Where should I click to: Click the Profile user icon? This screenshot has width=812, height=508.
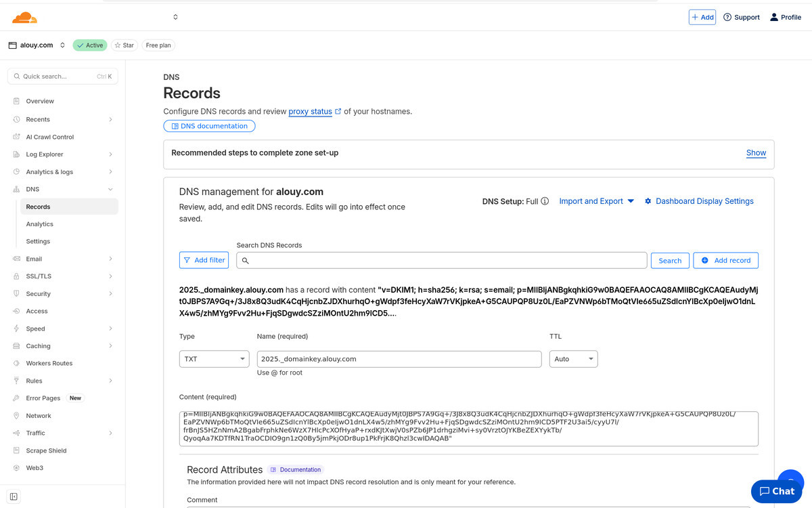tap(774, 17)
